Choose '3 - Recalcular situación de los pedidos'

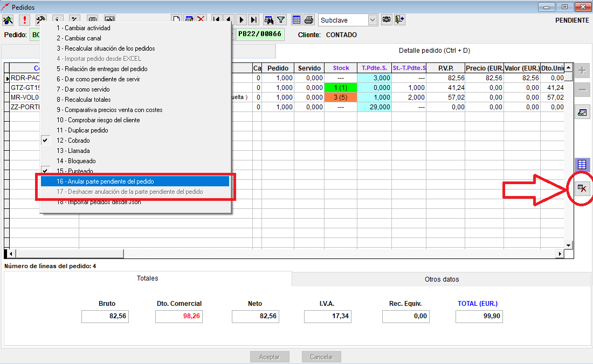[x=135, y=48]
